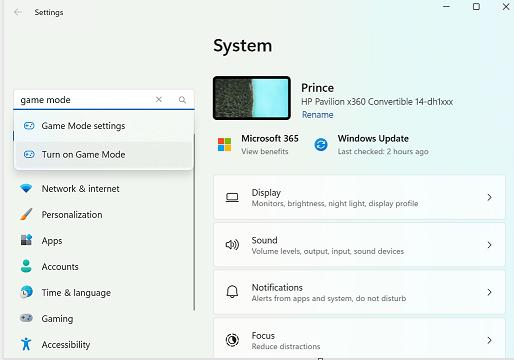
Task: Click the Apps sidebar icon
Action: (26, 240)
